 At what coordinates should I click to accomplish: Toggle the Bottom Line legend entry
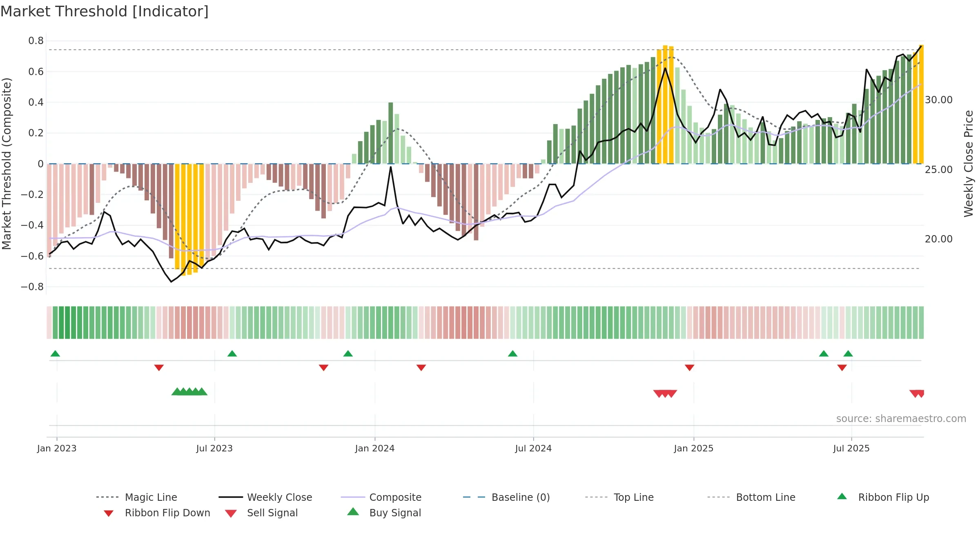pyautogui.click(x=751, y=497)
